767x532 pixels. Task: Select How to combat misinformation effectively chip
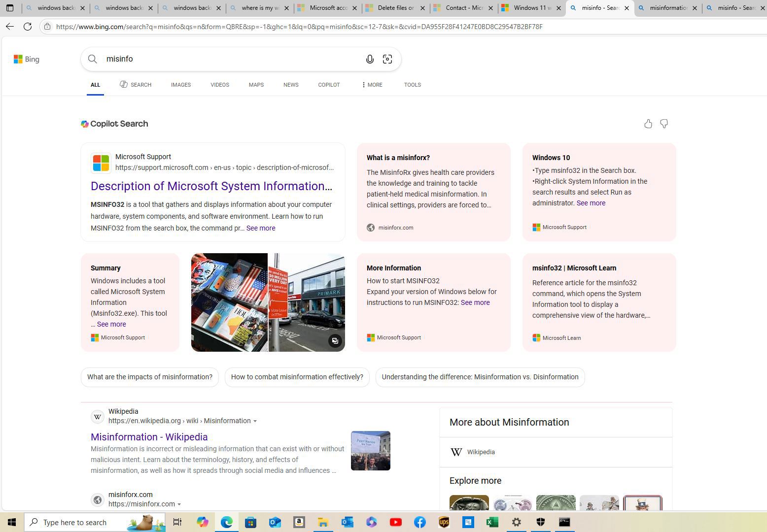(297, 377)
